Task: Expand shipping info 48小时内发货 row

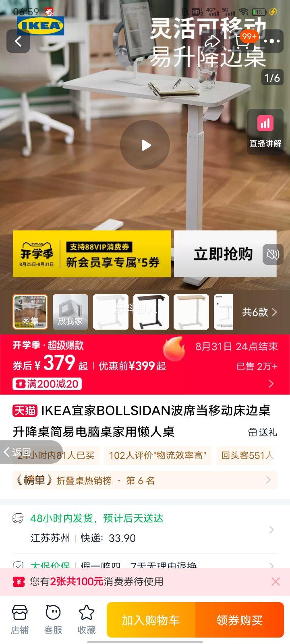Action: tap(145, 528)
